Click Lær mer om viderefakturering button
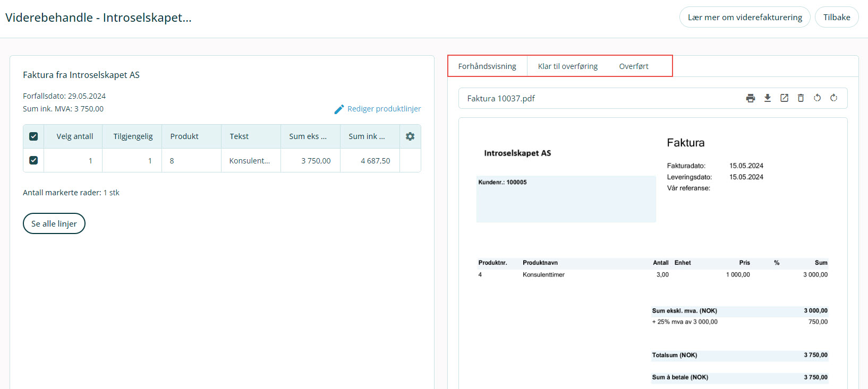The height and width of the screenshot is (389, 868). [x=744, y=17]
